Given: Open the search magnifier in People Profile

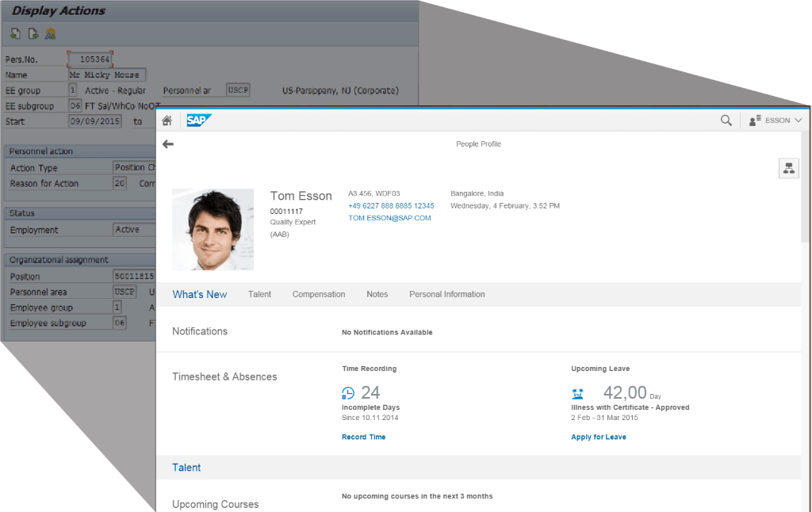Looking at the screenshot, I should tap(726, 120).
